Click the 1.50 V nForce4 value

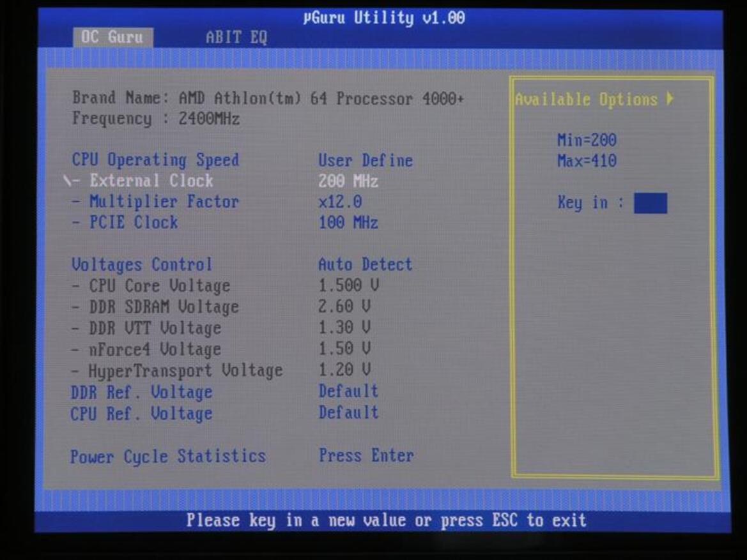tap(344, 349)
